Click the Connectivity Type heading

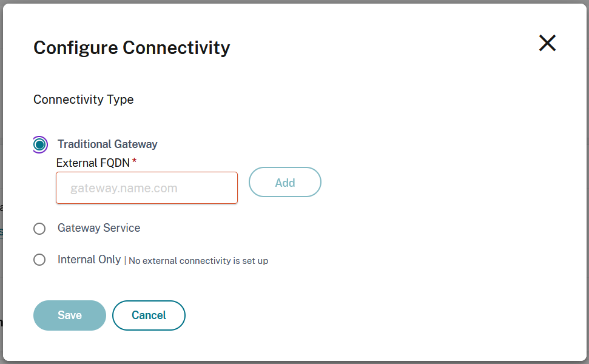(x=83, y=99)
